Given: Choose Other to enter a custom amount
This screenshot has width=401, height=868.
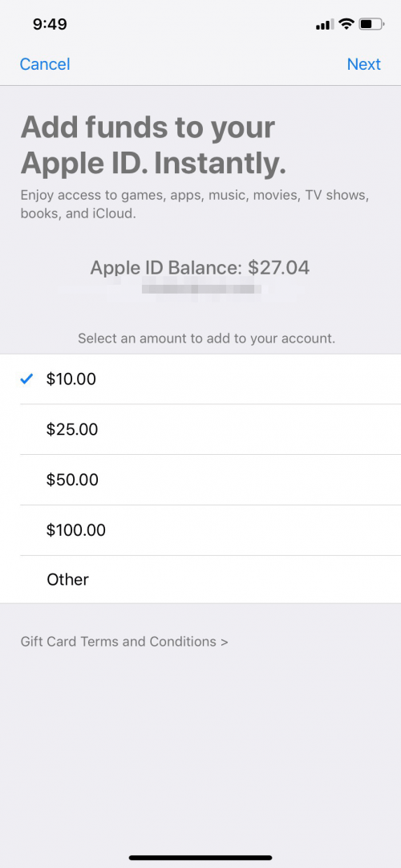Looking at the screenshot, I should pos(200,579).
